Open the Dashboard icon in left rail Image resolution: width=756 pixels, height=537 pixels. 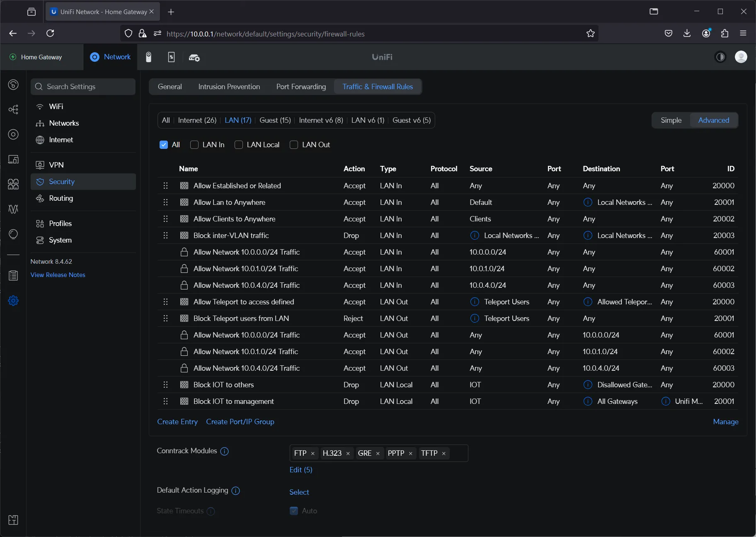[x=13, y=85]
